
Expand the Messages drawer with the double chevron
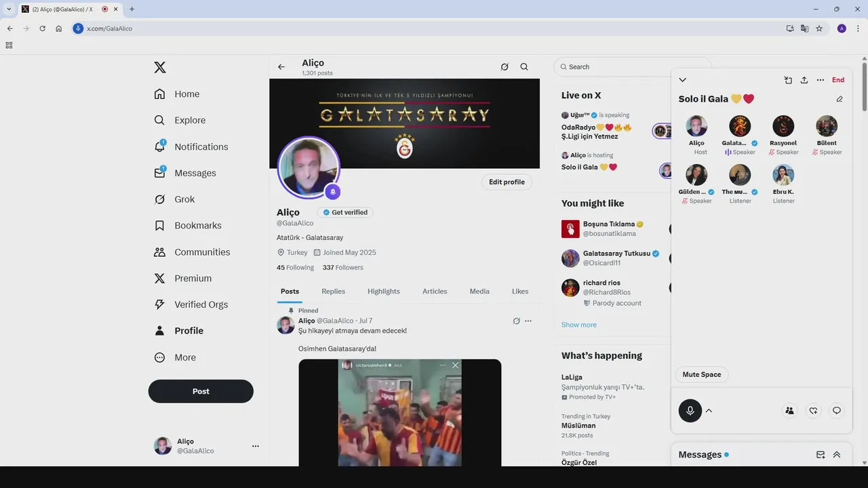837,455
